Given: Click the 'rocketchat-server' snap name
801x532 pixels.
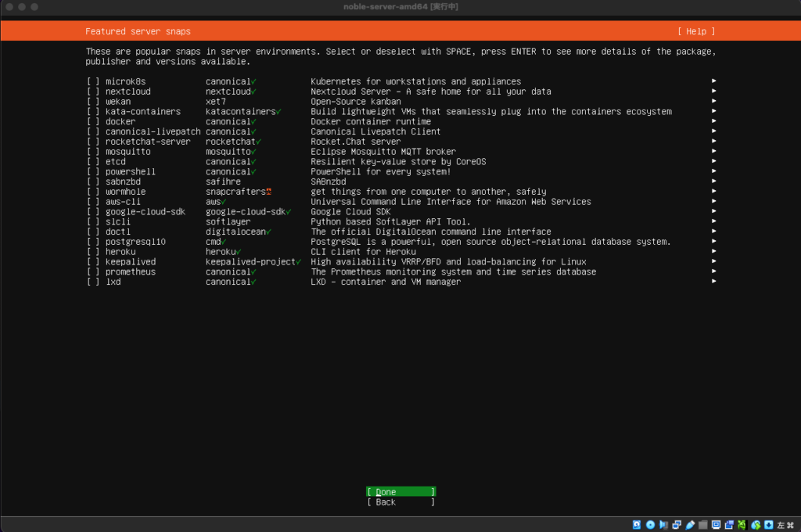Looking at the screenshot, I should (x=148, y=142).
